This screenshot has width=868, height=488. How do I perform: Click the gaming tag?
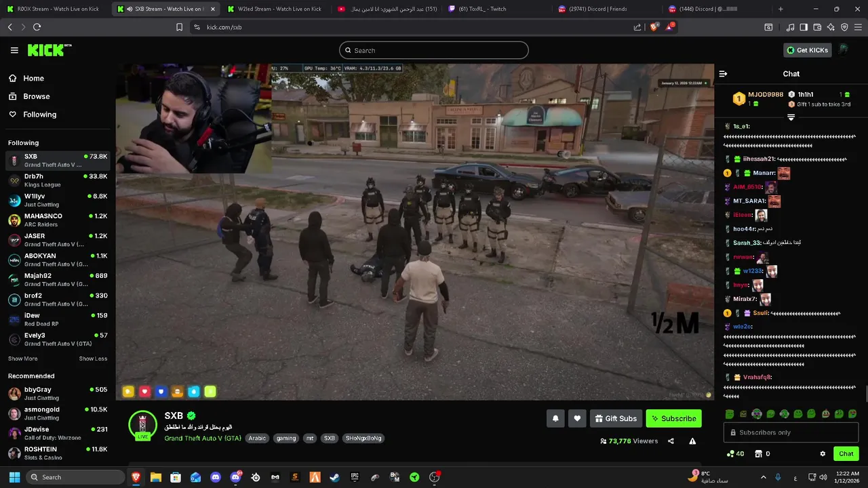tap(286, 439)
